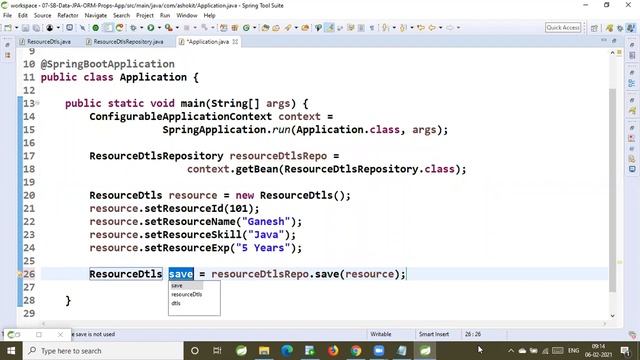640x360 pixels.
Task: Click the Open Perspective icon
Action: pyautogui.click(x=594, y=28)
